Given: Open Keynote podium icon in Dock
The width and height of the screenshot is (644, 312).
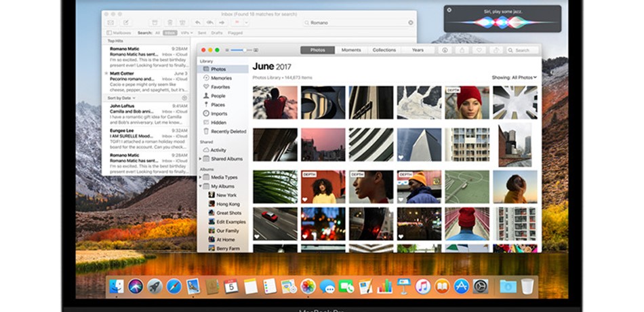Looking at the screenshot, I should 404,286.
